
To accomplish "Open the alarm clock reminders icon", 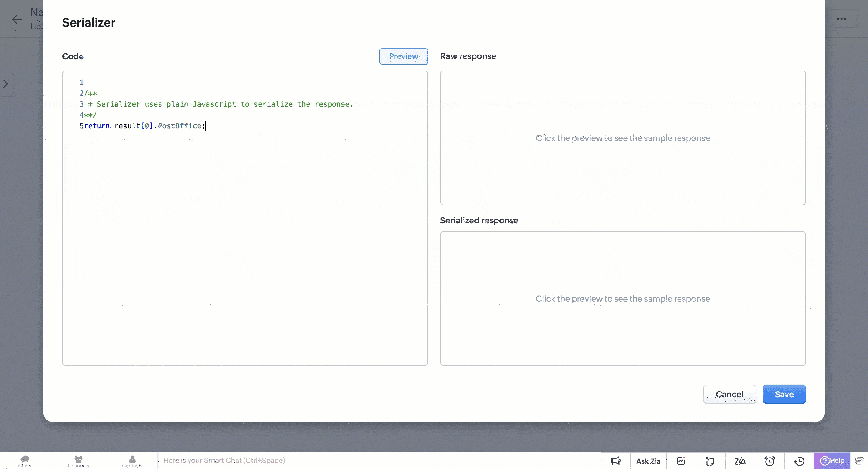I will [770, 461].
